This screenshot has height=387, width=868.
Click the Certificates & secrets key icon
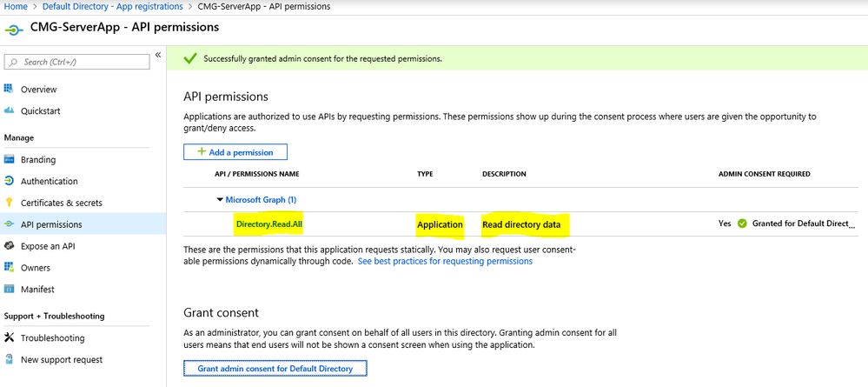tap(10, 204)
